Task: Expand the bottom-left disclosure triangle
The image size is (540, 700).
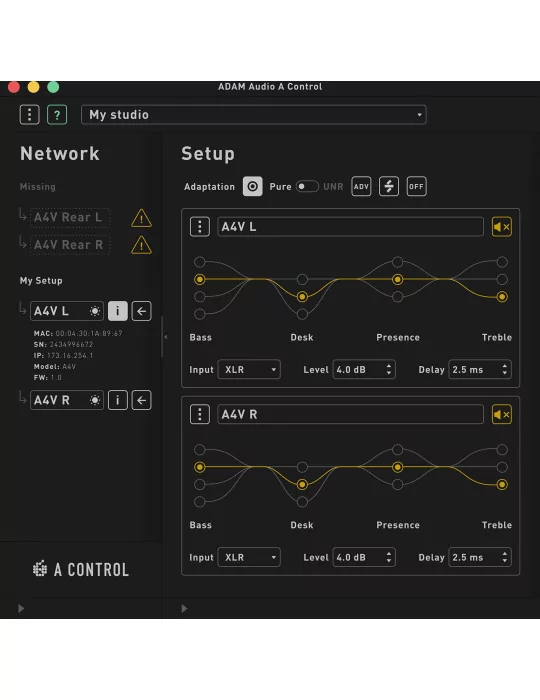Action: pos(21,608)
